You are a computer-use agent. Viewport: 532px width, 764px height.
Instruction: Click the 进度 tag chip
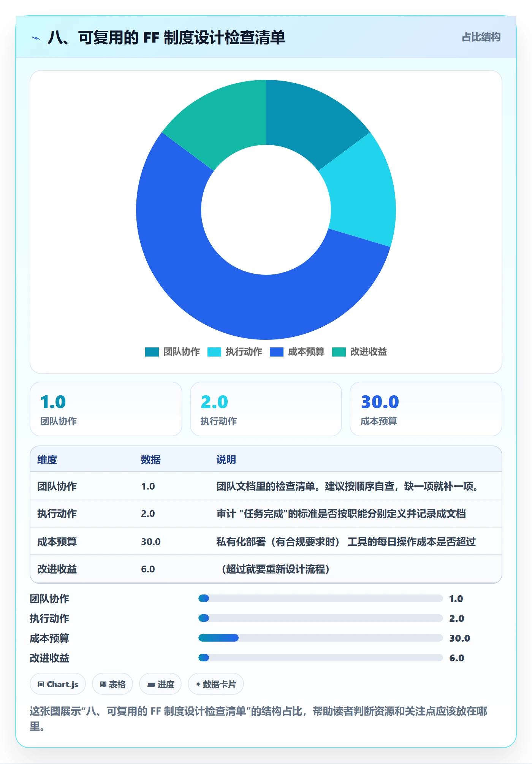click(x=160, y=684)
